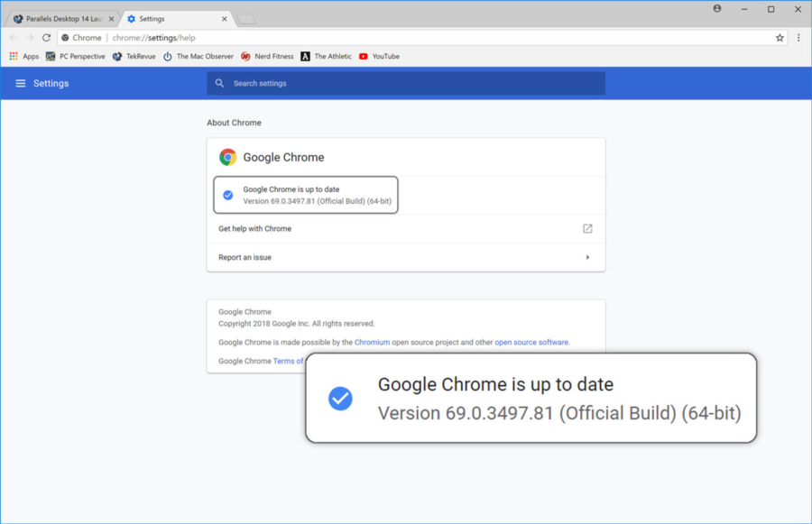Viewport: 812px width, 524px height.
Task: Open the PC Perspective bookmark
Action: 76,57
